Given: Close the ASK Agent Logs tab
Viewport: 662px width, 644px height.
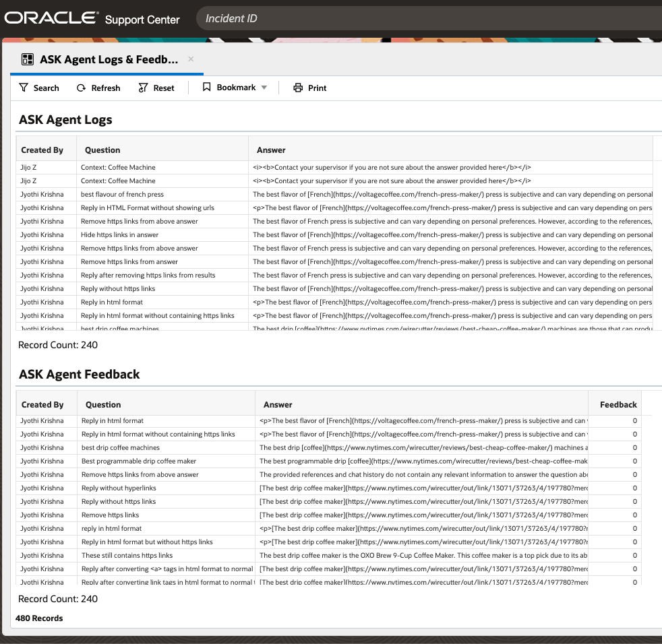Looking at the screenshot, I should (191, 60).
